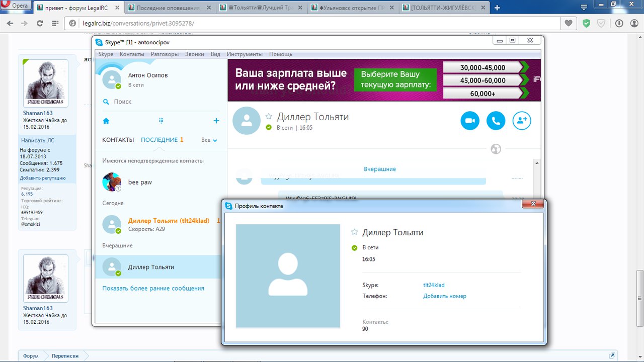Click the Вчерашние link in chat history
This screenshot has width=644, height=362.
(380, 169)
